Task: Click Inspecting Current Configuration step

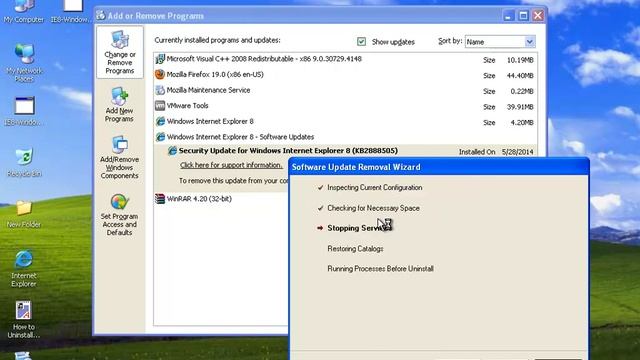Action: click(375, 188)
